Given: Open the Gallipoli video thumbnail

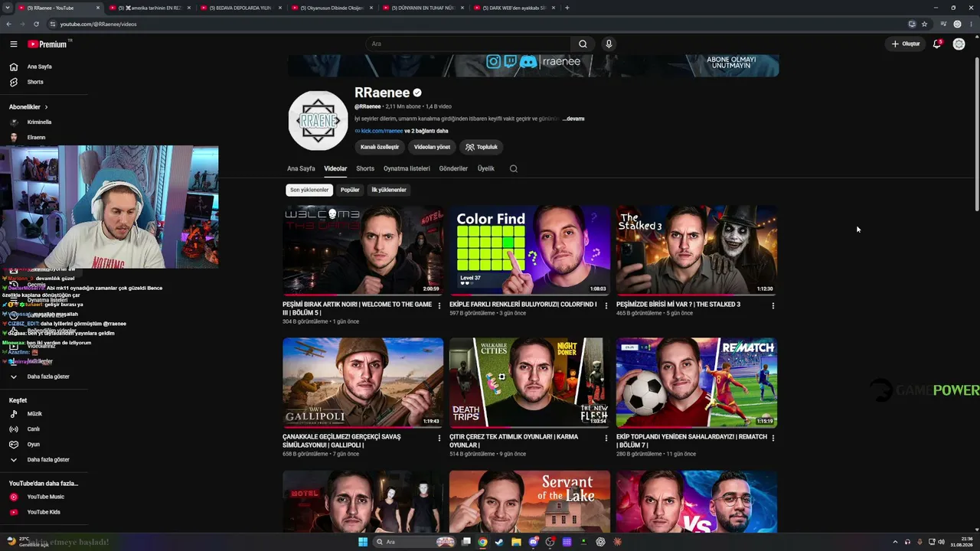Looking at the screenshot, I should pyautogui.click(x=363, y=382).
